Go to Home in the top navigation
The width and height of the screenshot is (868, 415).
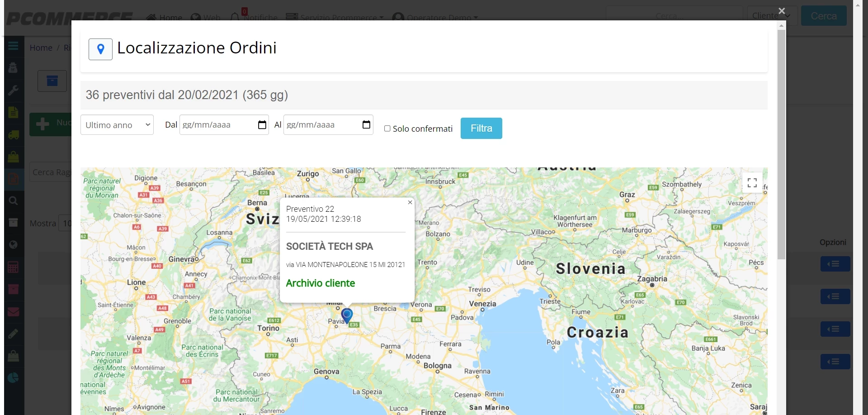click(x=164, y=17)
